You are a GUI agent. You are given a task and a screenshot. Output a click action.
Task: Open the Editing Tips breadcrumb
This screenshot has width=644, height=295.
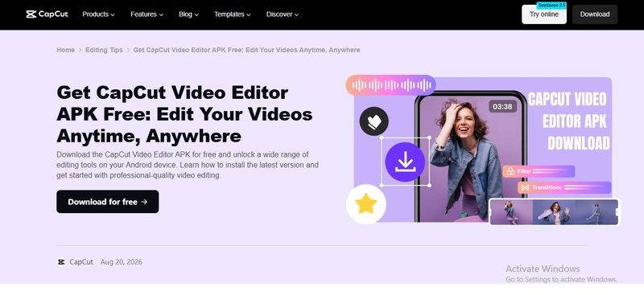click(104, 50)
